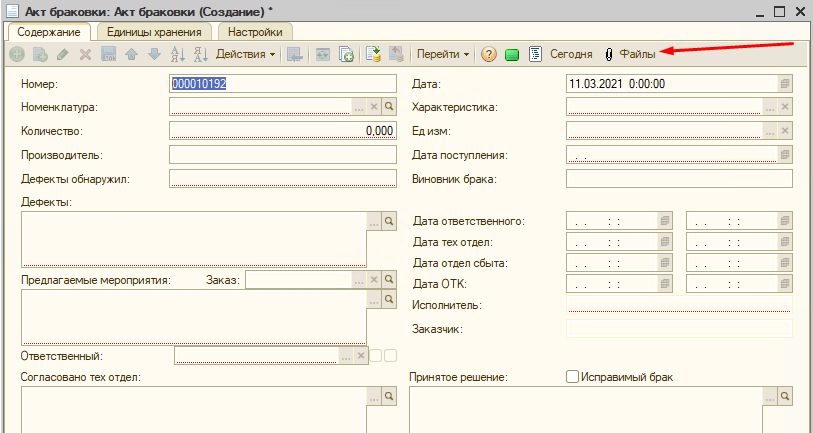Click the Move Down arrow icon

pyautogui.click(x=154, y=54)
